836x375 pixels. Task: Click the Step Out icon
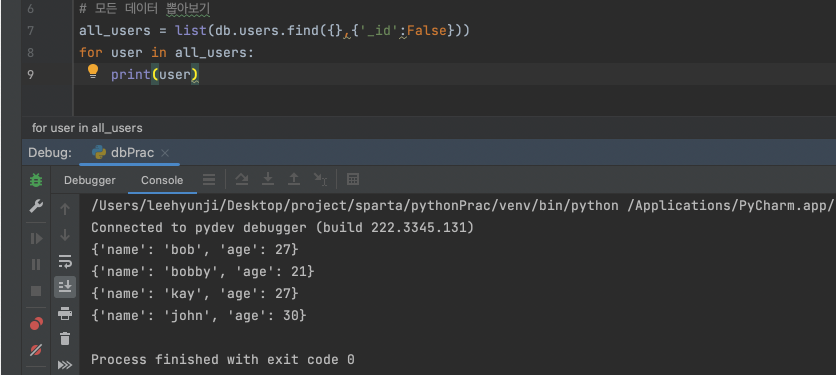tap(294, 180)
